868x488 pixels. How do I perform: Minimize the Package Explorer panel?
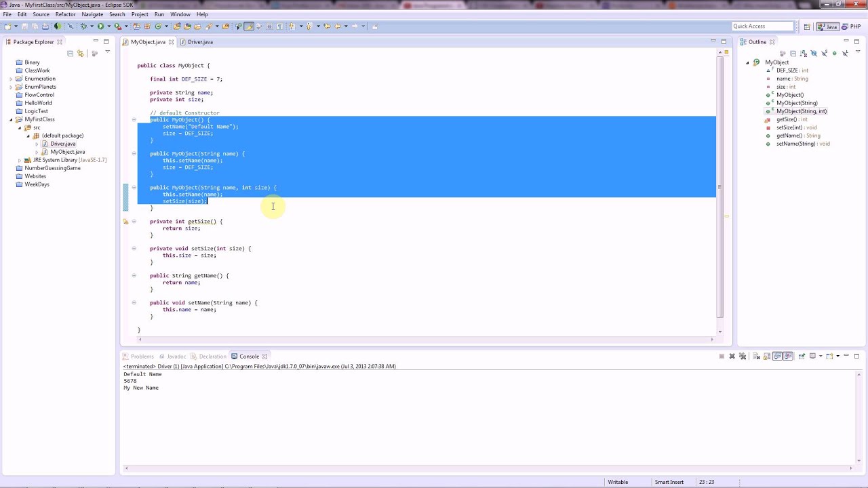[x=96, y=42]
